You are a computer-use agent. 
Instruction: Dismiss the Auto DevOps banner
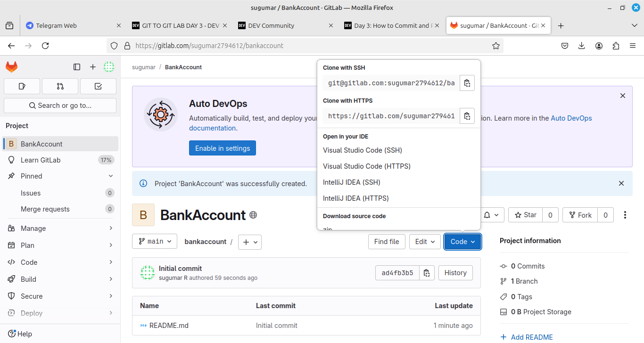[x=623, y=96]
